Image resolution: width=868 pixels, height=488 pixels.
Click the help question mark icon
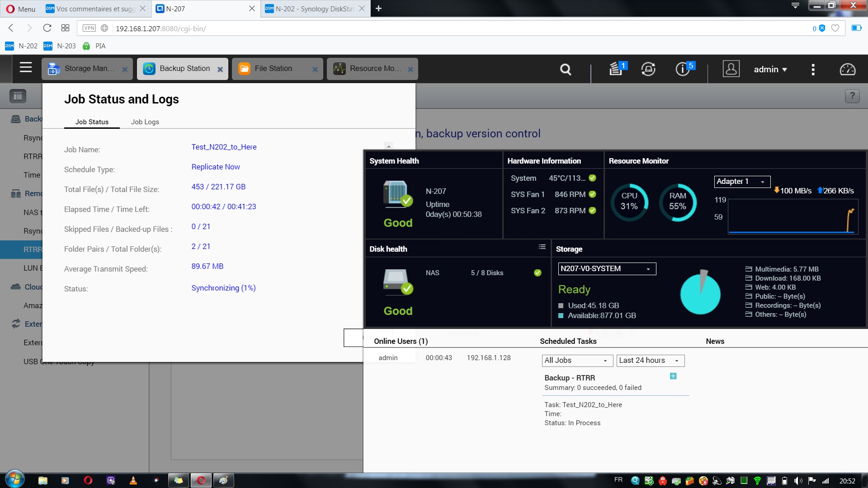[852, 96]
